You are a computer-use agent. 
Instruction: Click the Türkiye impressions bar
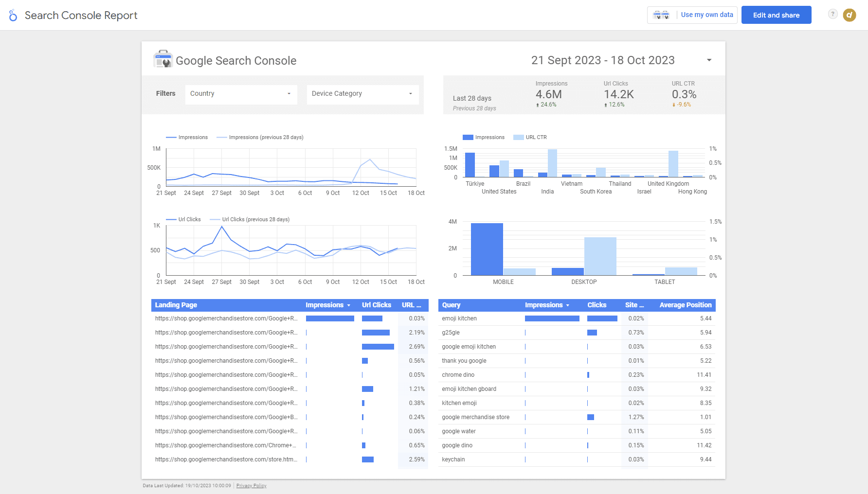tap(470, 165)
